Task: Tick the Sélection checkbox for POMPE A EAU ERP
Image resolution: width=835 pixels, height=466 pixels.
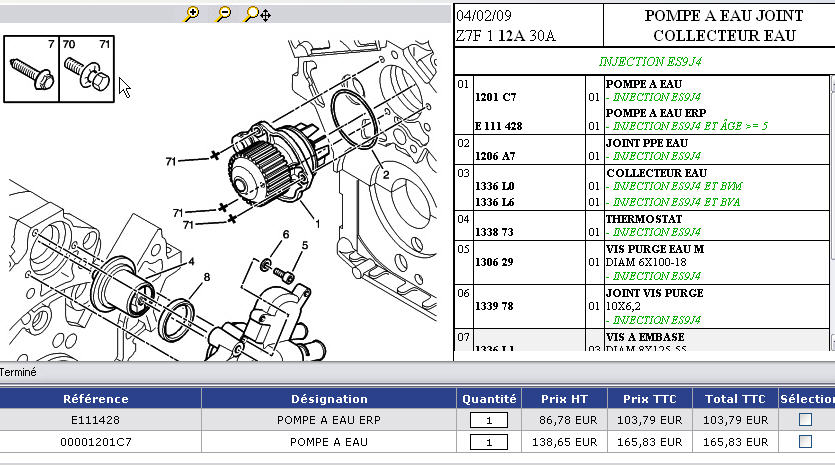Action: (805, 420)
